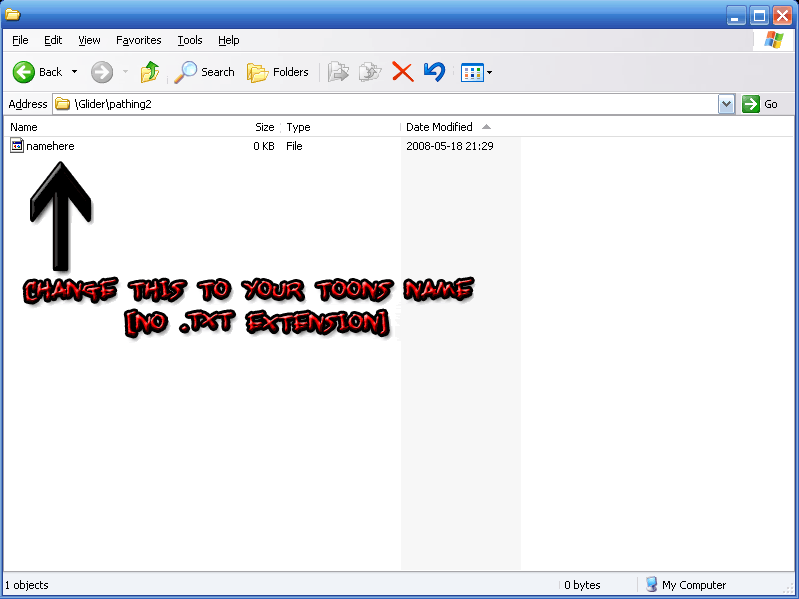
Task: Expand the Views dropdown arrow
Action: (x=490, y=72)
